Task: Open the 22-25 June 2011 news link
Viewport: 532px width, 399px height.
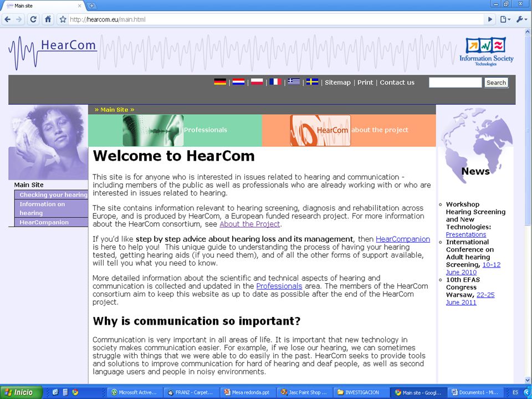Action: (470, 299)
